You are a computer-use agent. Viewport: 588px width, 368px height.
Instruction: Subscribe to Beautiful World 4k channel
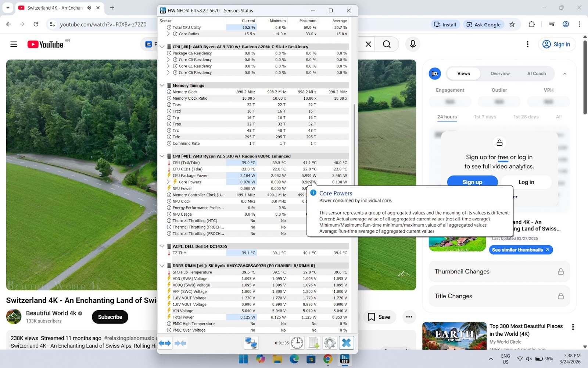click(110, 317)
